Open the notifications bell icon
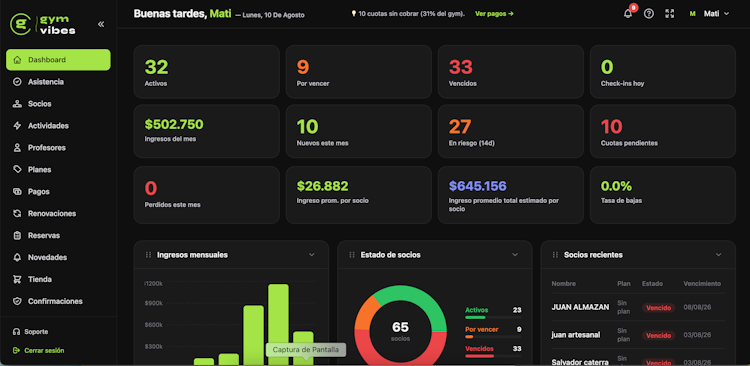This screenshot has height=366, width=750. (x=628, y=13)
